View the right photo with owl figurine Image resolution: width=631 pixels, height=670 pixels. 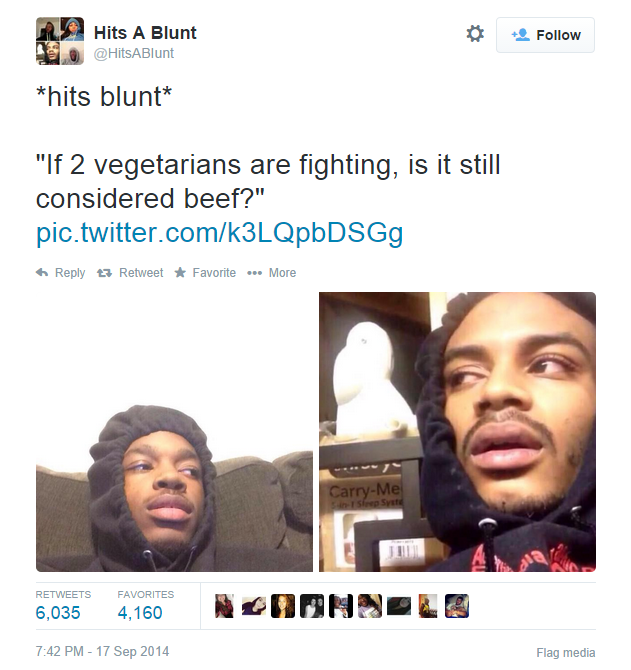(x=458, y=432)
